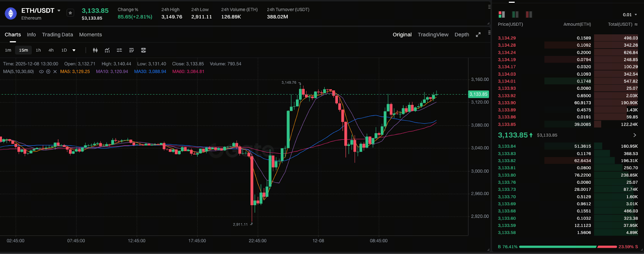644x254 pixels.
Task: Open the menu icon at chart panel edge
Action: coord(489,33)
